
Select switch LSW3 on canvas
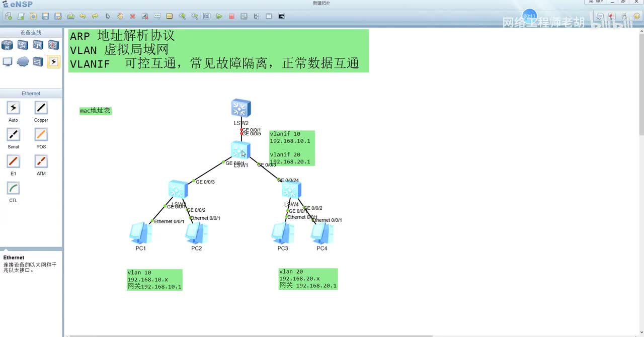(178, 190)
